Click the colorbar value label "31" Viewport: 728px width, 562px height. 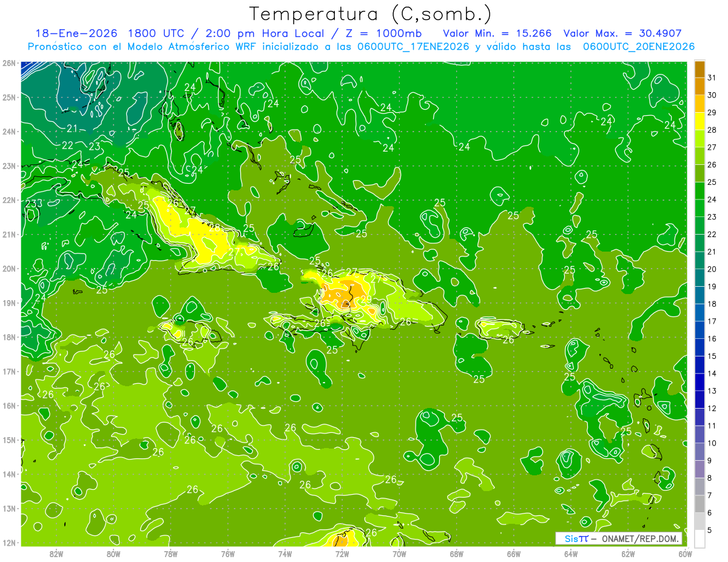click(x=712, y=78)
